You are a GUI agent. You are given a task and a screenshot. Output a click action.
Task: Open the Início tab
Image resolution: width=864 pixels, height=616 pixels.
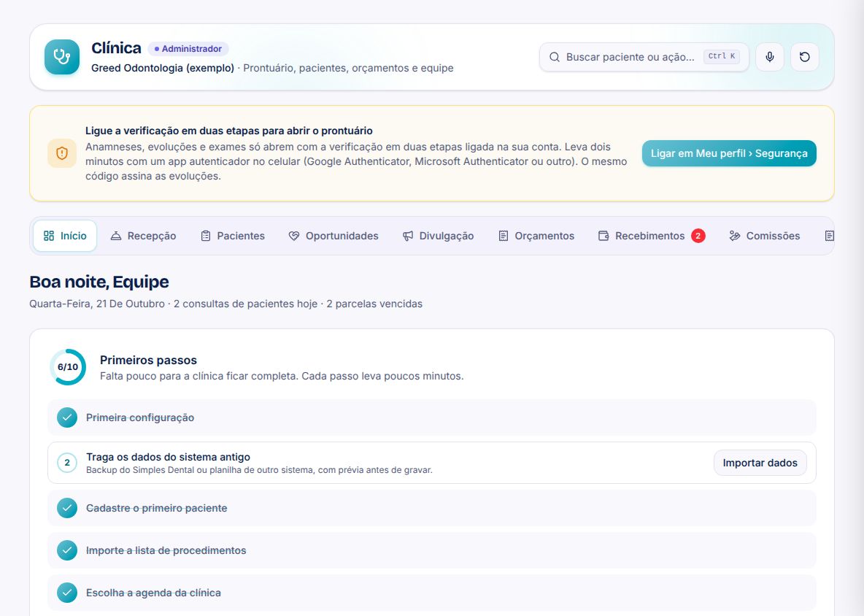(x=65, y=236)
